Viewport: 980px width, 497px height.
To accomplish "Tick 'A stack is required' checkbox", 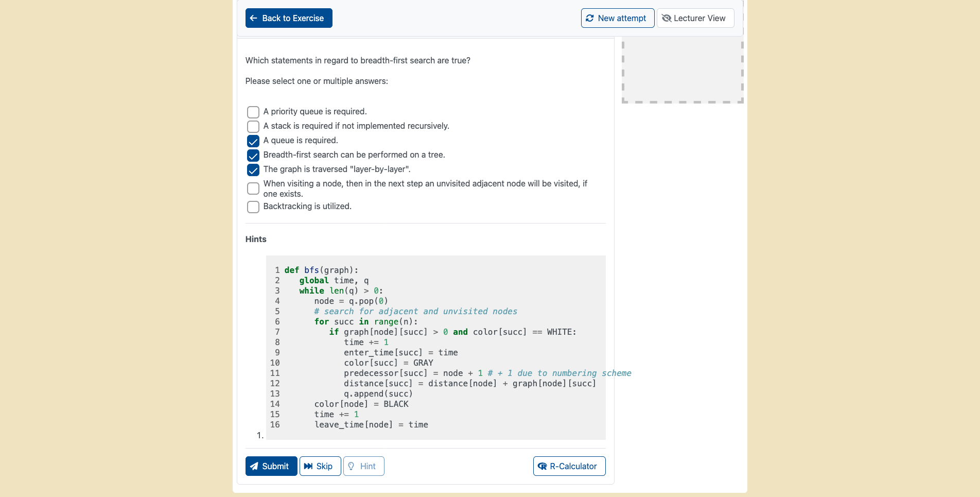I will (253, 127).
